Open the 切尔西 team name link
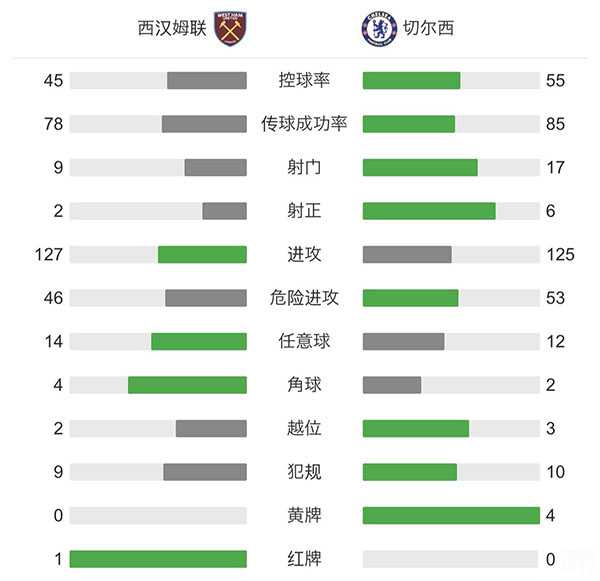Viewport: 600px width, 581px height. tap(431, 29)
